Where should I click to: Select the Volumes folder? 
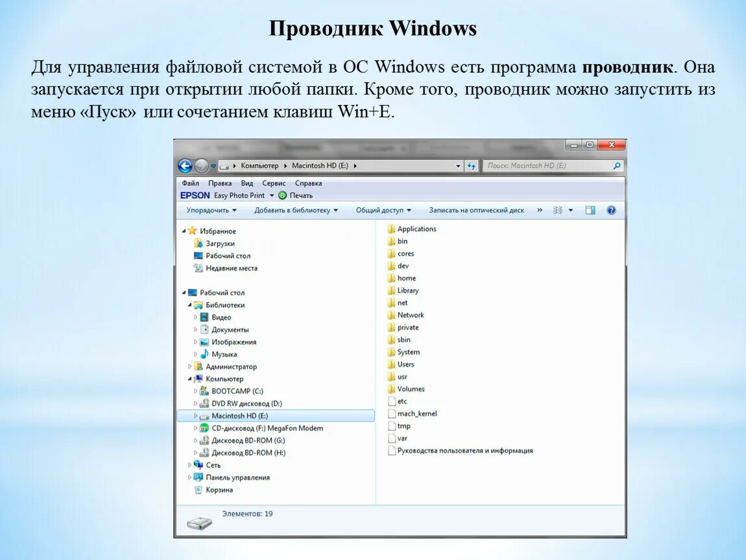click(406, 389)
